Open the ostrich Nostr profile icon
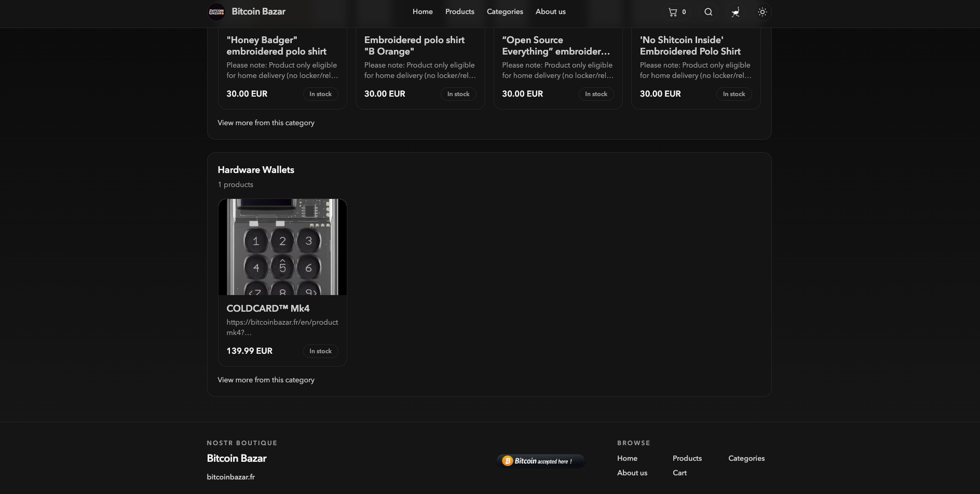Image resolution: width=980 pixels, height=494 pixels. tap(735, 12)
